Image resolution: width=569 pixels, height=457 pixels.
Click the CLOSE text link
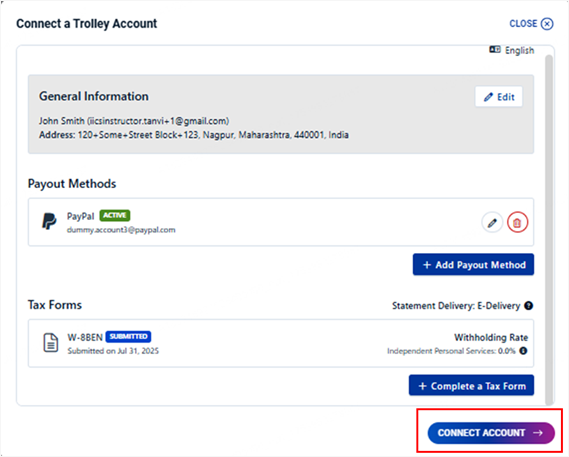coord(523,24)
